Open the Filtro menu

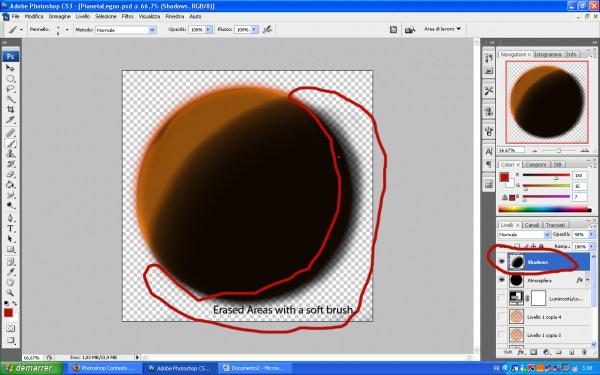point(127,16)
